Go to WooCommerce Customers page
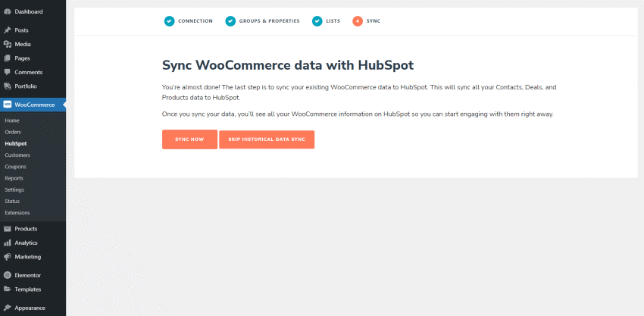Viewport: 644px width, 316px height. point(17,155)
